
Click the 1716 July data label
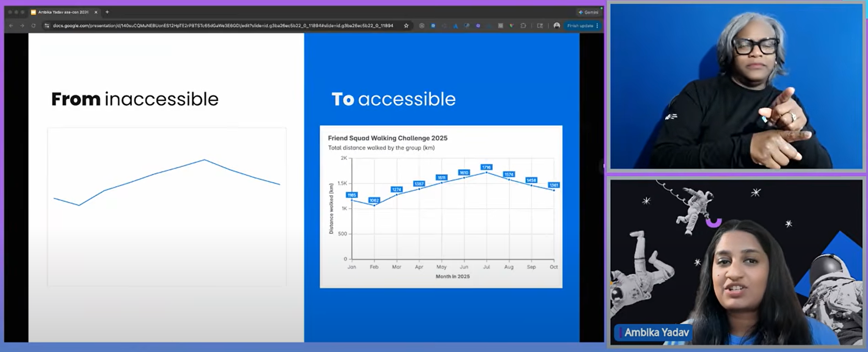[486, 167]
